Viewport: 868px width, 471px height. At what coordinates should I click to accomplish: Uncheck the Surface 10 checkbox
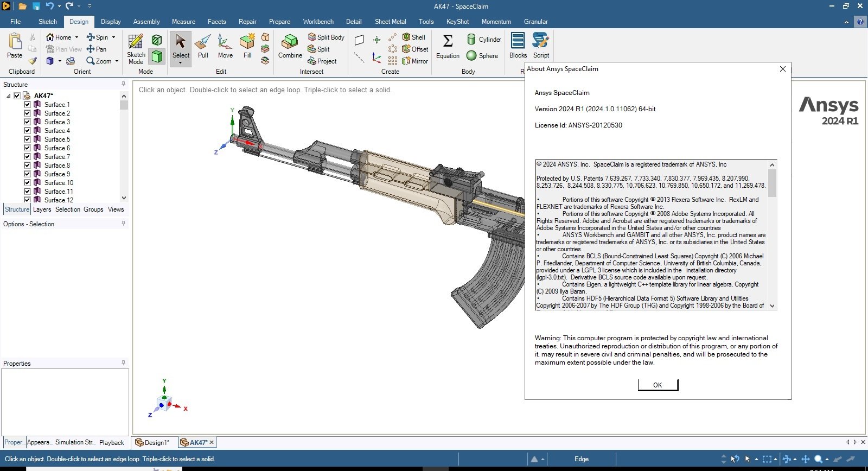[x=27, y=182]
